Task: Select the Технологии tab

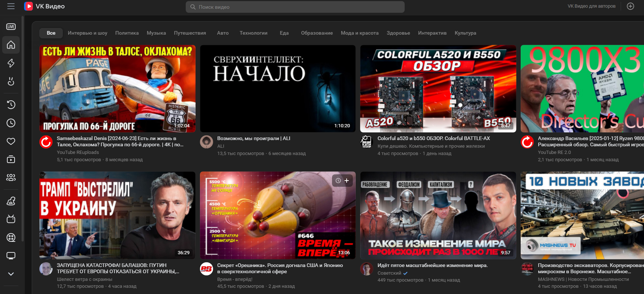Action: (x=254, y=33)
